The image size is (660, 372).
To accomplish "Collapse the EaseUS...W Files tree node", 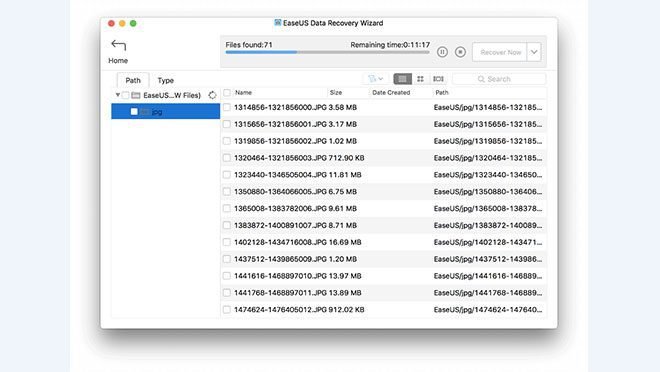I will (x=118, y=95).
